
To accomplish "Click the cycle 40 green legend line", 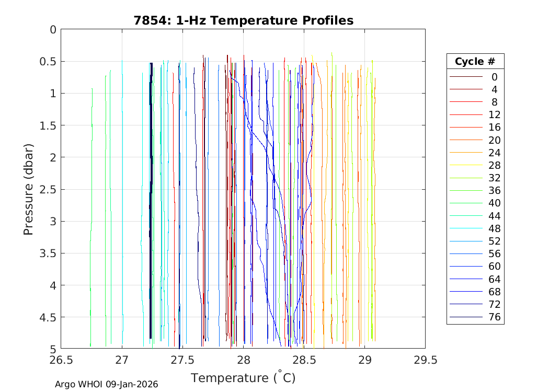I will 465,203.
